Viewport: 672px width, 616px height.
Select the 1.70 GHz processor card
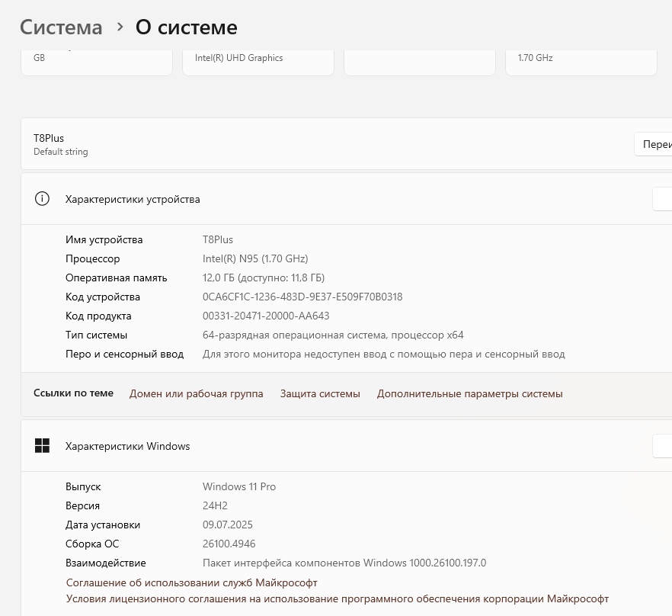581,61
